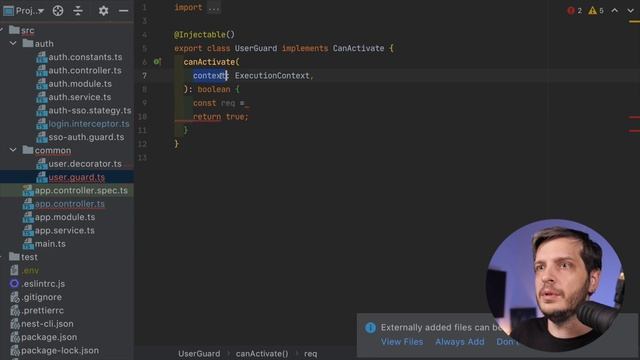Screen dimensions: 640x360
Task: Go to previous highlighted error arrow
Action: tap(614, 11)
